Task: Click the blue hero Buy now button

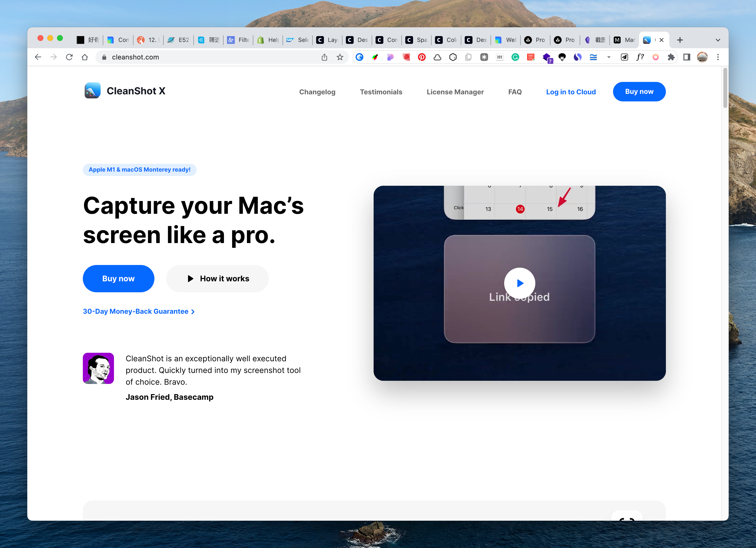Action: pyautogui.click(x=118, y=278)
